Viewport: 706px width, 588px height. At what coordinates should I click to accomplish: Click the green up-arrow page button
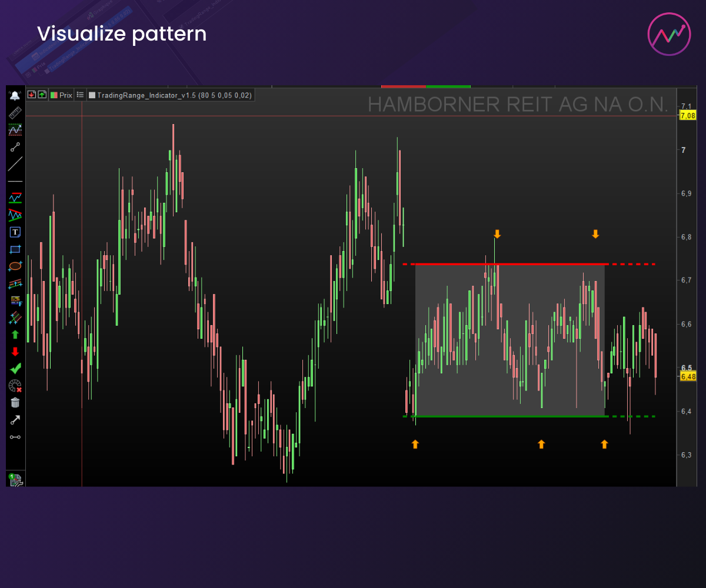42,95
